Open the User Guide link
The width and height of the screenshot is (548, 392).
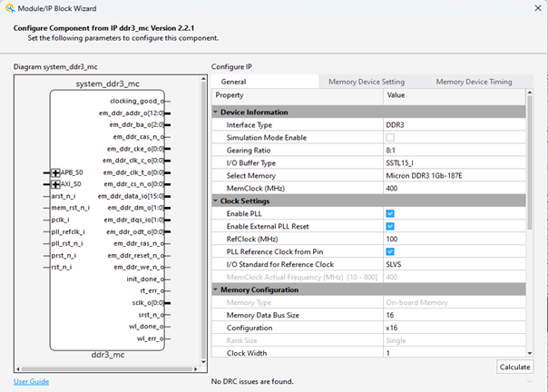[x=31, y=381]
